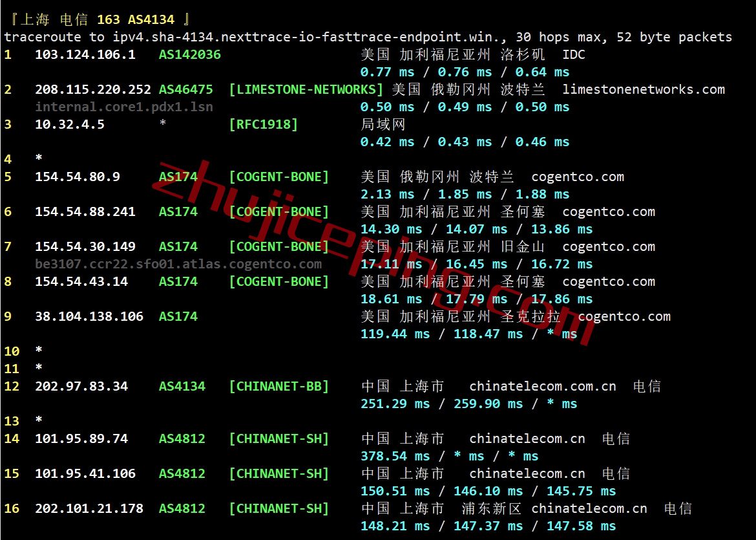
Task: Select hop 8 IP 154.54.43.14
Action: tap(81, 281)
